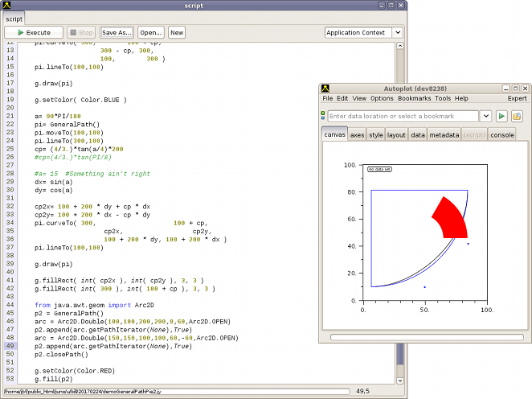This screenshot has width=532, height=399.
Task: Open the file browser folder icon
Action: coord(518,117)
